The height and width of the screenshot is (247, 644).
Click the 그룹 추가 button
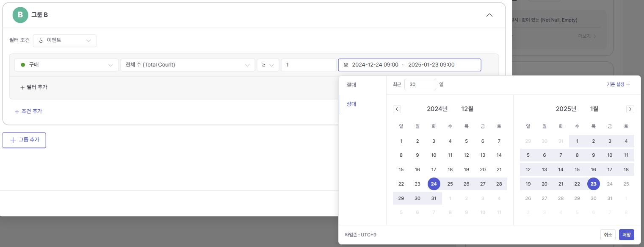pyautogui.click(x=24, y=140)
